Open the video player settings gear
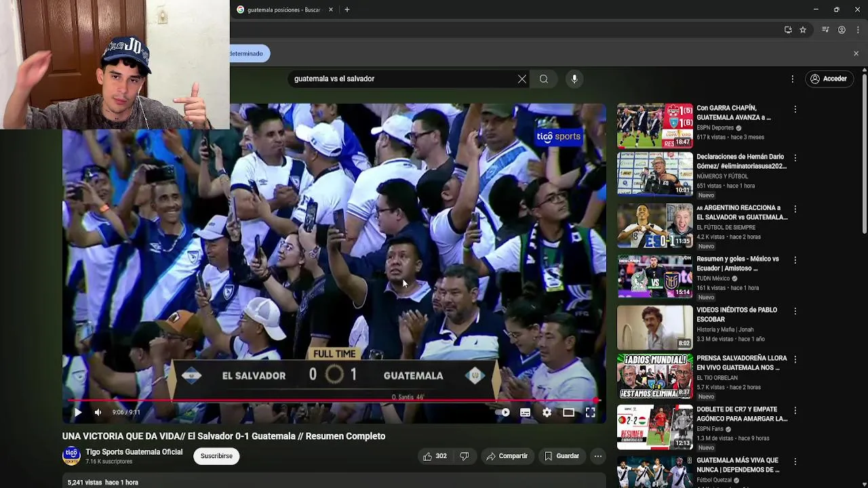Screen dimensions: 868x488 point(547,412)
